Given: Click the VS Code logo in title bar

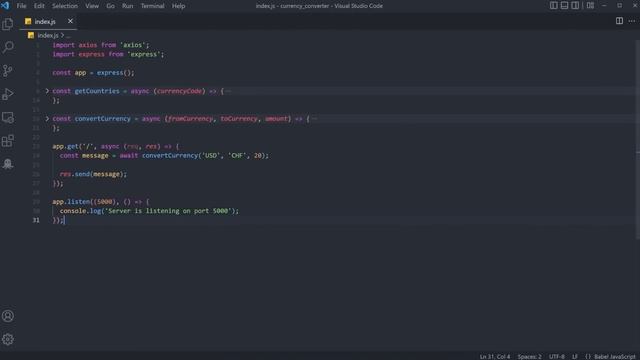Looking at the screenshot, I should click(x=5, y=6).
